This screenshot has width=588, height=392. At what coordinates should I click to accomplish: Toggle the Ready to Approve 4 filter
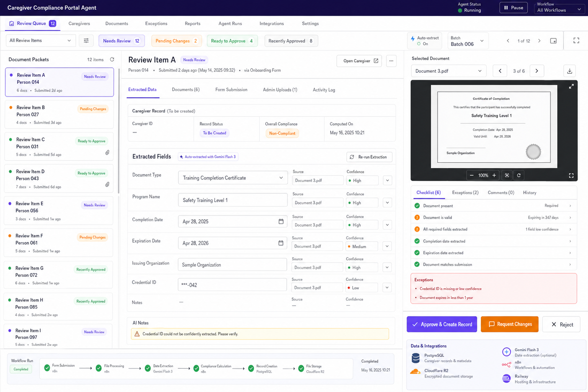(232, 41)
